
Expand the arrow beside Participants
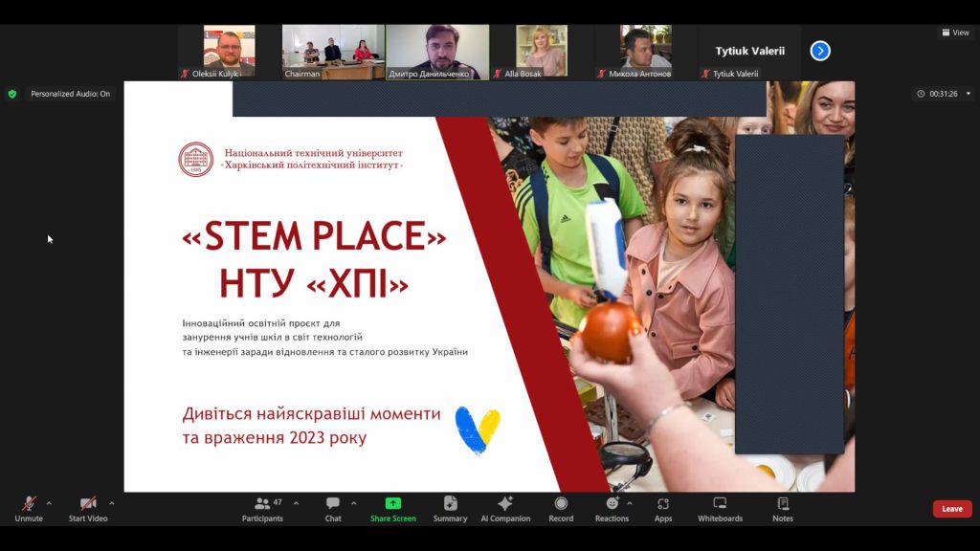[x=297, y=503]
